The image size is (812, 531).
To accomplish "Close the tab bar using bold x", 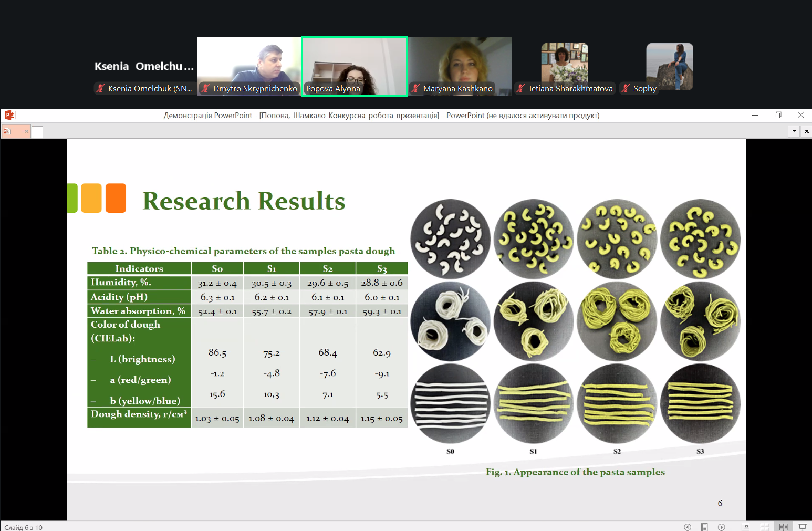I will tap(806, 131).
